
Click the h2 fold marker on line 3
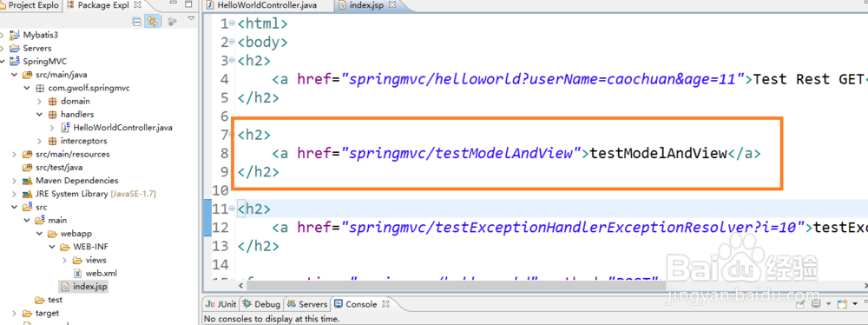(x=233, y=61)
